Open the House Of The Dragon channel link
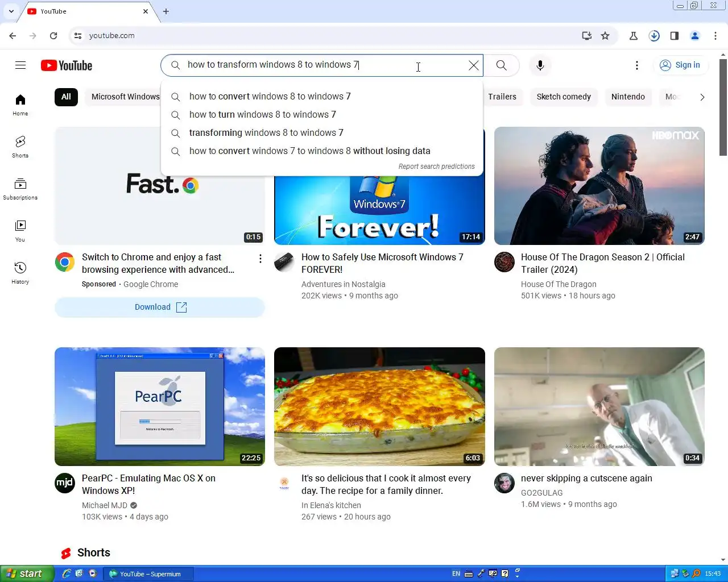Screen dimensions: 728x582 click(x=559, y=284)
